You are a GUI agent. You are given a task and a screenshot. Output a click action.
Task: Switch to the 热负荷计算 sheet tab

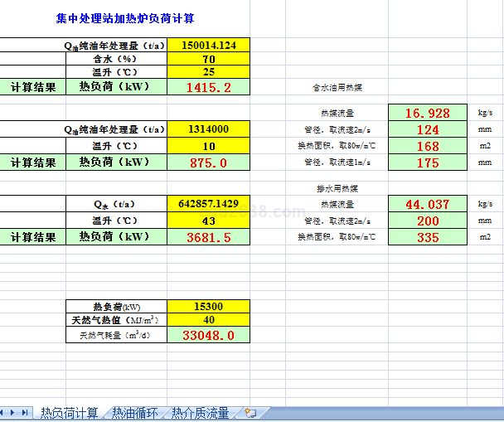pyautogui.click(x=70, y=412)
